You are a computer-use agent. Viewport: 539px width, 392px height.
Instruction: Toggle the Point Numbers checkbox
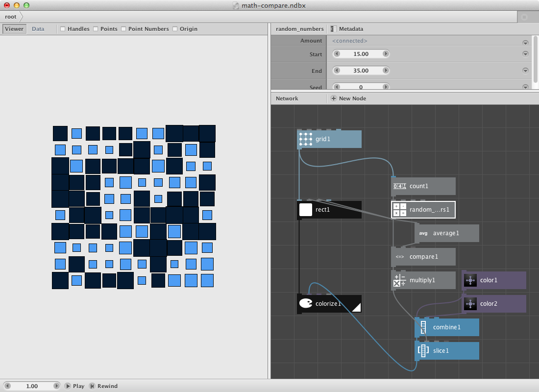123,29
